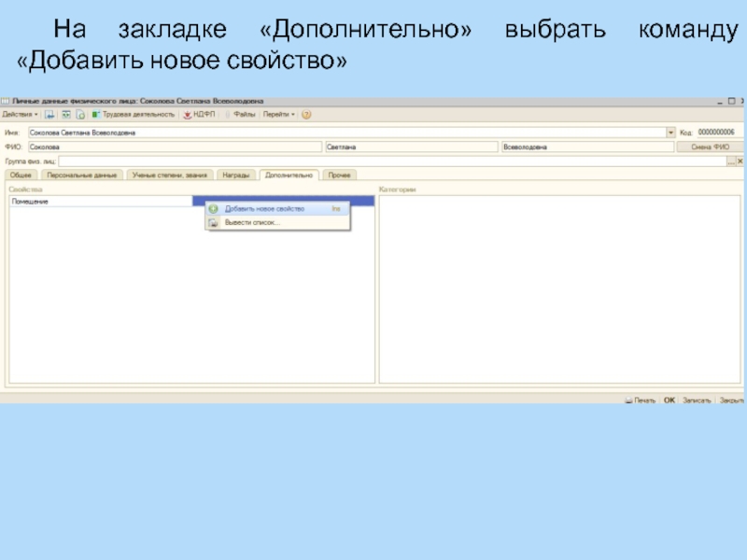Click the help question mark icon

306,114
